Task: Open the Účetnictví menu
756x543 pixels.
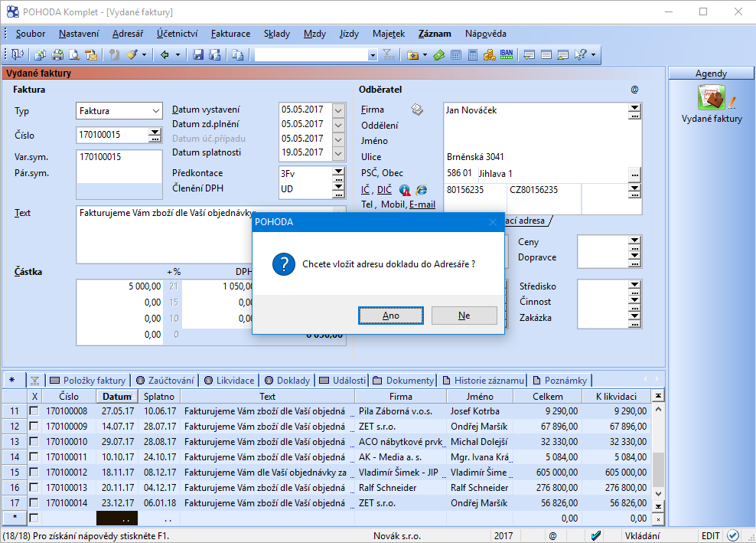Action: pos(177,34)
